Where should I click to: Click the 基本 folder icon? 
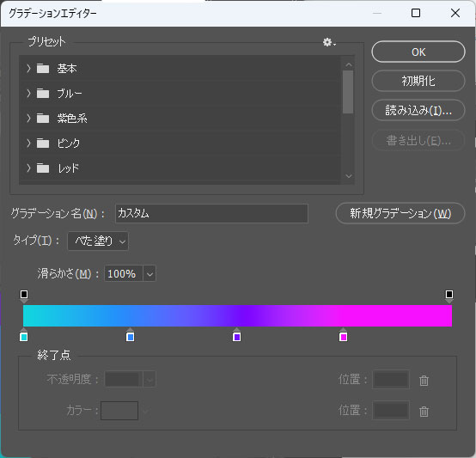point(43,69)
